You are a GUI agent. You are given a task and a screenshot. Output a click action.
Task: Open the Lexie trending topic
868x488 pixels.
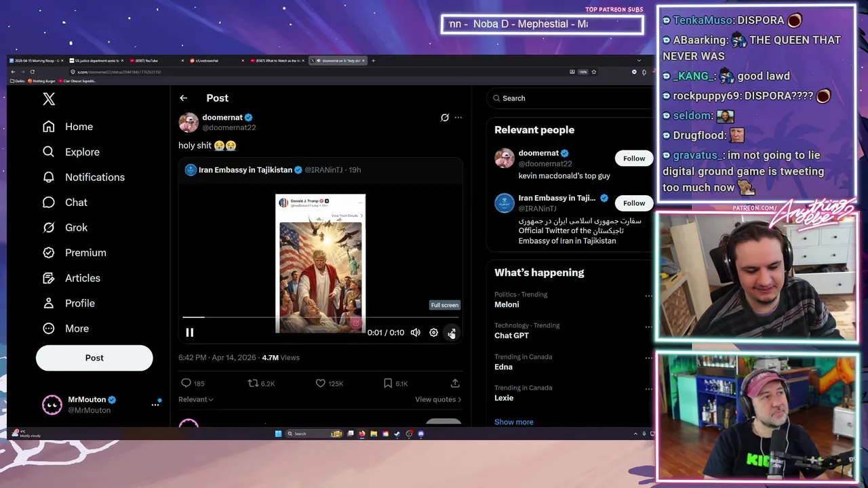(504, 398)
